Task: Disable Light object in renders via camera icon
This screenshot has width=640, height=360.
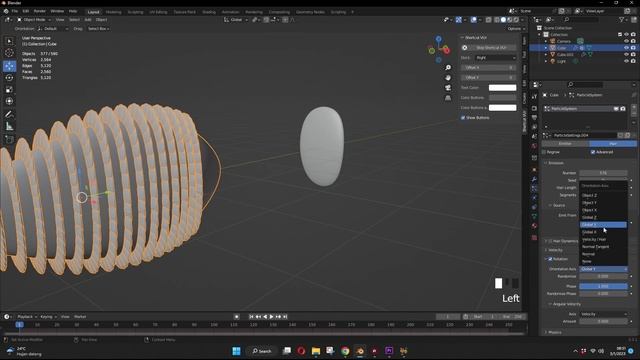Action: (x=633, y=61)
